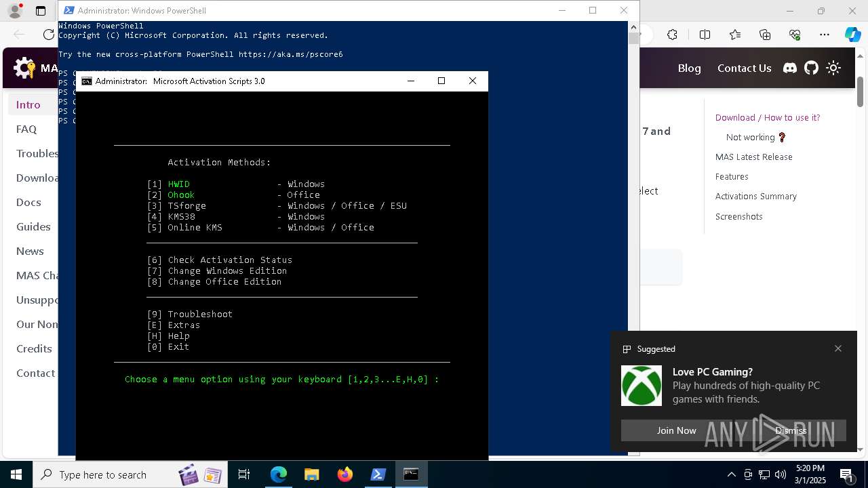
Task: Click PowerShell window title bar icon
Action: click(x=68, y=10)
